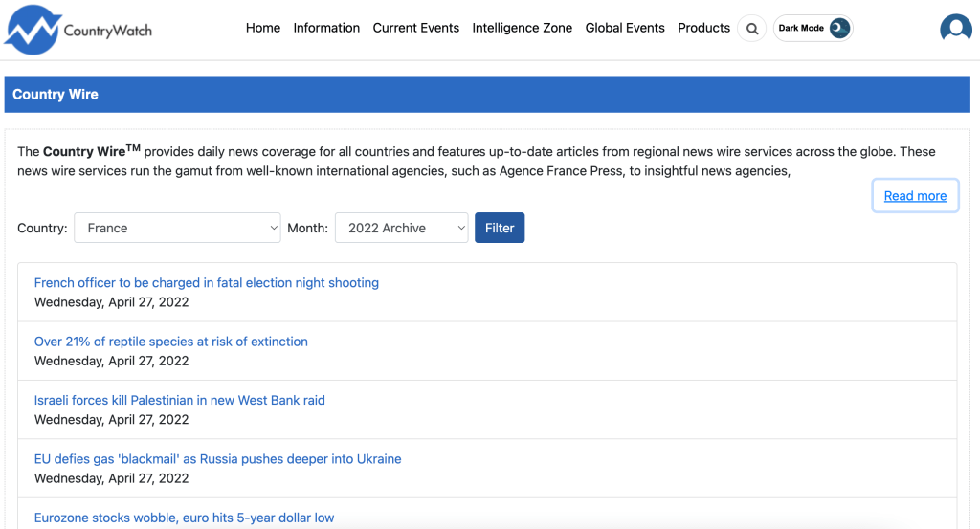Viewport: 980px width, 529px height.
Task: Open the Current Events menu
Action: click(x=415, y=28)
